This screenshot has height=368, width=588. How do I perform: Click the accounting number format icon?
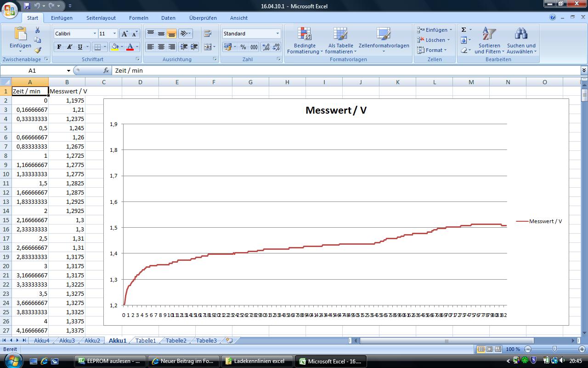(227, 47)
